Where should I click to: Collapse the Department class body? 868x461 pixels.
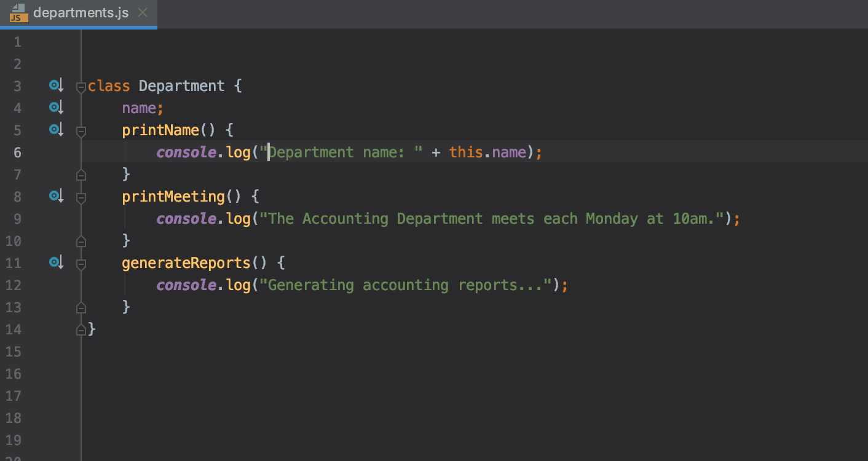tap(81, 87)
